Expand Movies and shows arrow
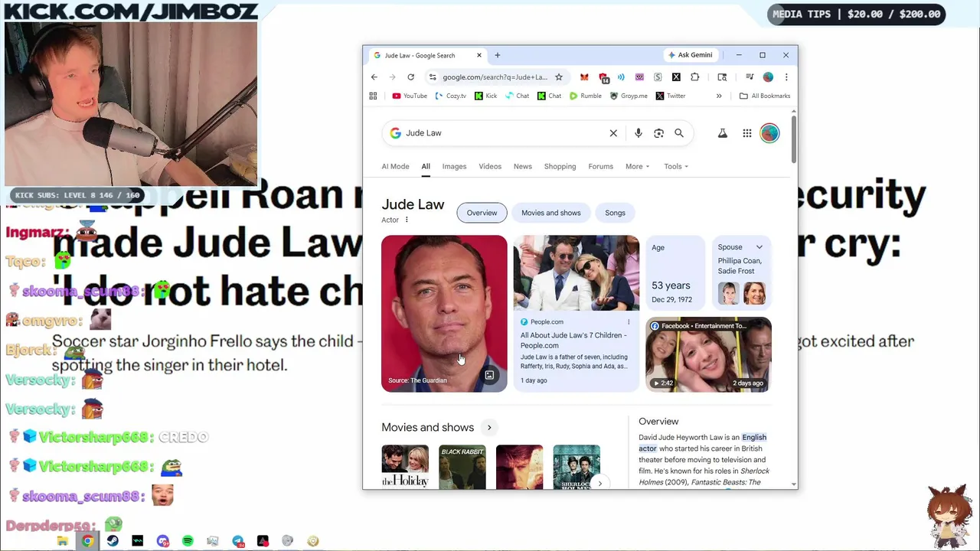 [x=489, y=428]
